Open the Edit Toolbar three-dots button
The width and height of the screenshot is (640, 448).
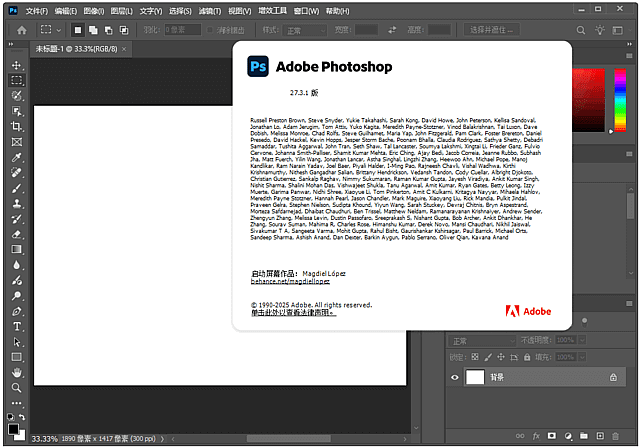point(16,403)
